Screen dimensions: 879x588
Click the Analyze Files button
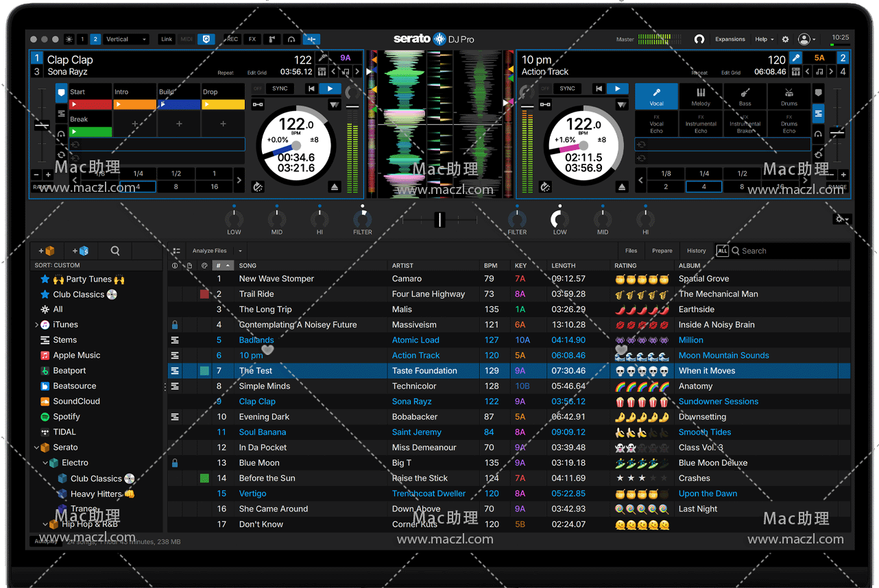(x=209, y=251)
